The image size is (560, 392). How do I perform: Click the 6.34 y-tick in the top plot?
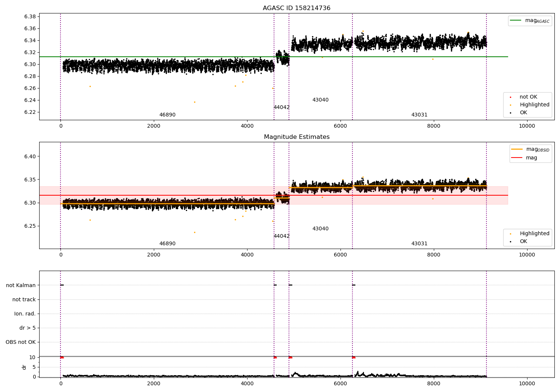(x=30, y=41)
